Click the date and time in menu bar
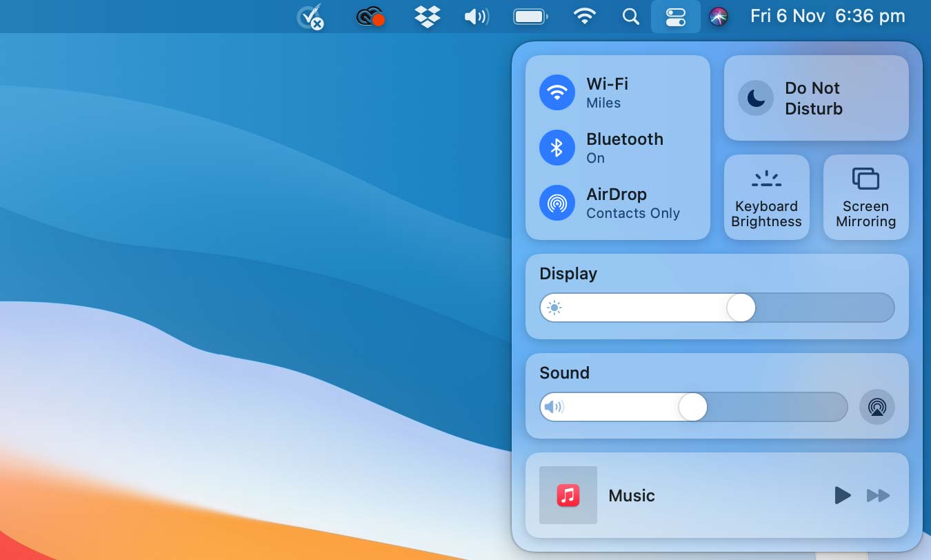 coord(828,17)
